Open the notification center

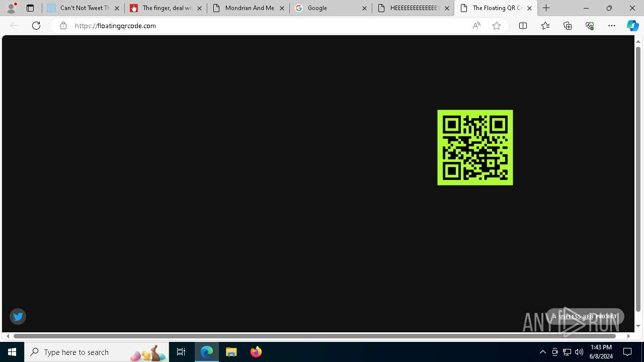click(628, 352)
